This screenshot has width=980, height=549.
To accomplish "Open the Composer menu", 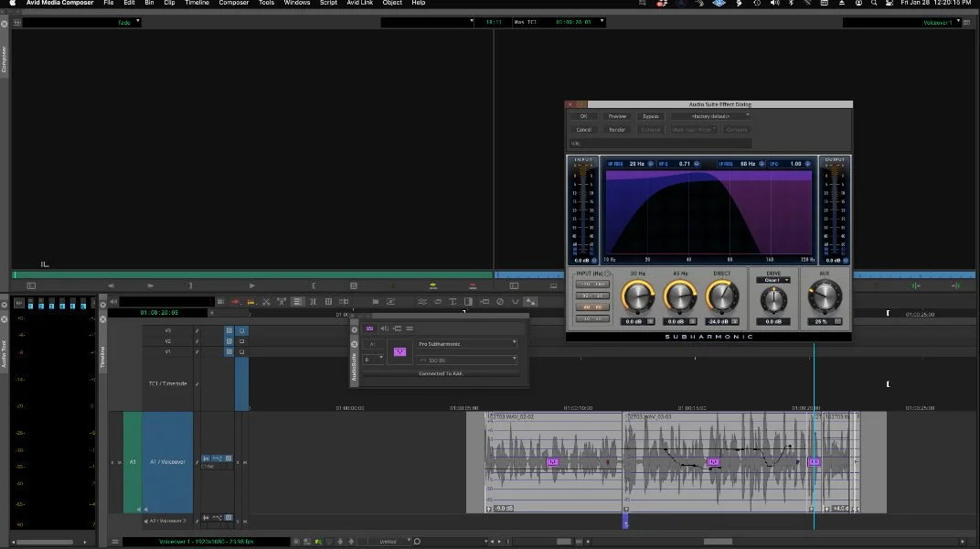I will click(x=234, y=3).
